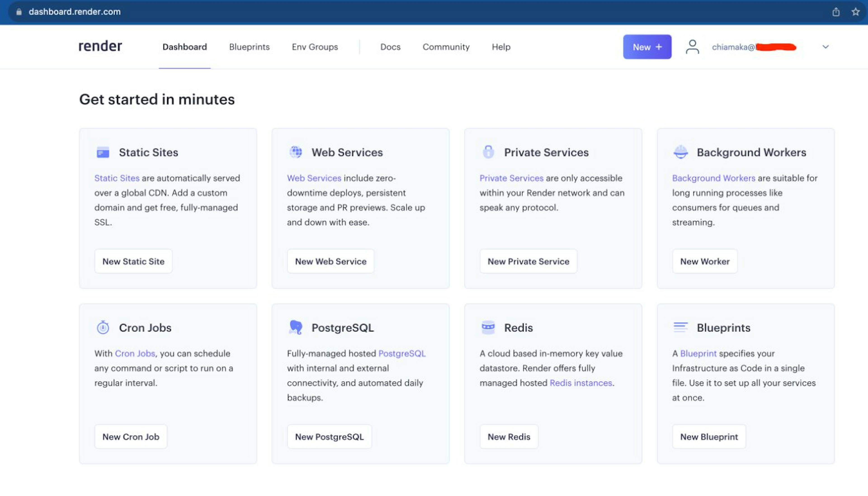This screenshot has width=868, height=496.
Task: Click the browser address bar
Action: pyautogui.click(x=434, y=11)
